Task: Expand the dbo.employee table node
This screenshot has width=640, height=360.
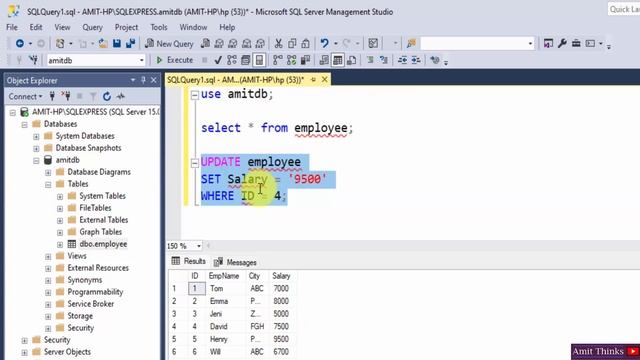Action: [60, 244]
